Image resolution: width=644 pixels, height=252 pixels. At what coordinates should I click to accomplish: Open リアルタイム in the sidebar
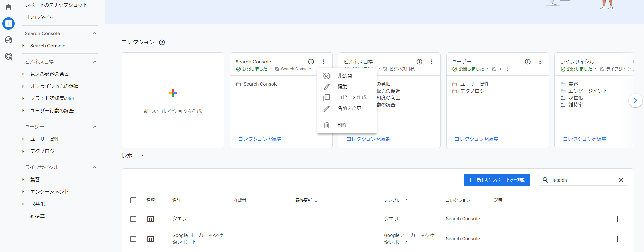[x=39, y=17]
